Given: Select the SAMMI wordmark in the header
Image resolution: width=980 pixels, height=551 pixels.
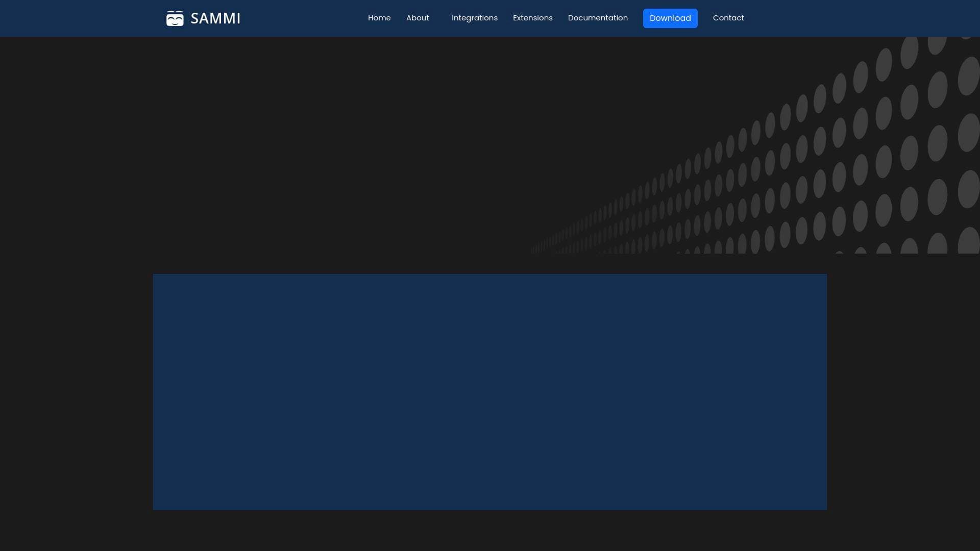Looking at the screenshot, I should (215, 18).
